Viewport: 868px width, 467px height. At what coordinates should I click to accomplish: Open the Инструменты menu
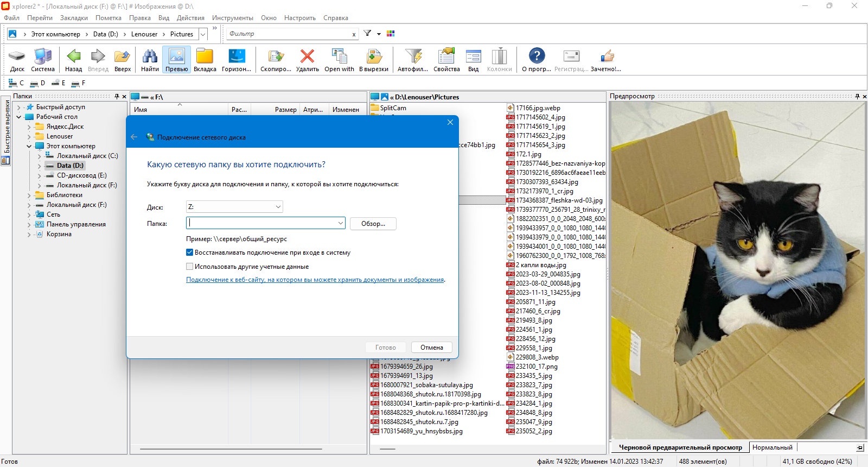click(x=232, y=18)
